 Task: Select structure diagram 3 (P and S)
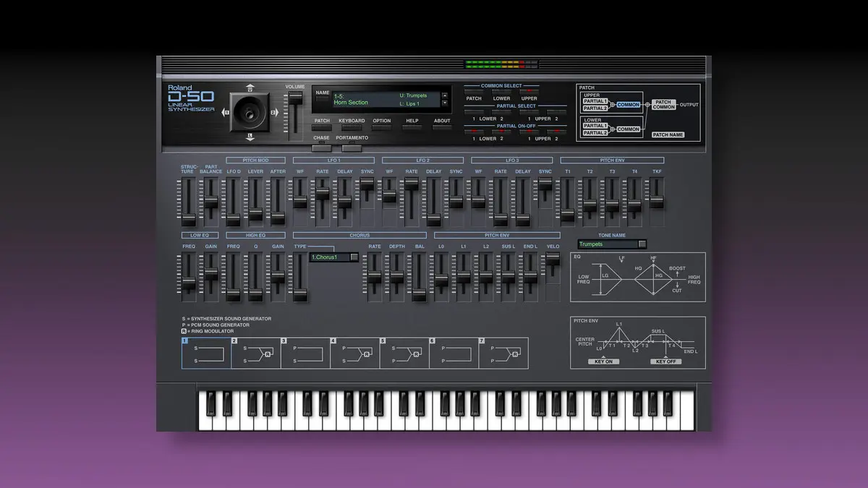click(305, 353)
